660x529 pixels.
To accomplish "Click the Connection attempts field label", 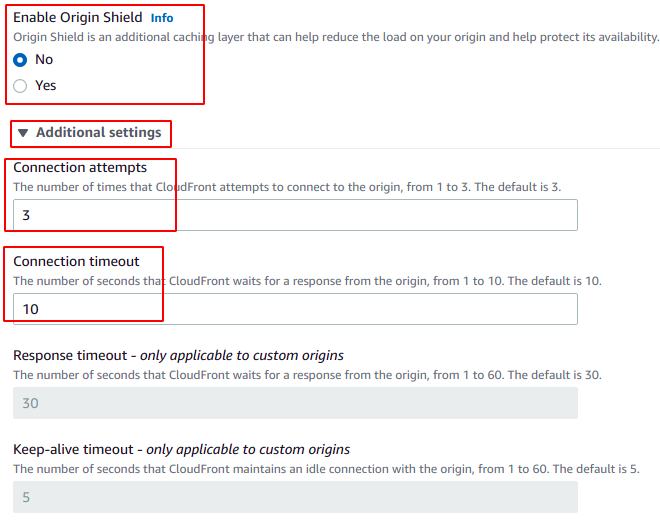I will tap(80, 168).
